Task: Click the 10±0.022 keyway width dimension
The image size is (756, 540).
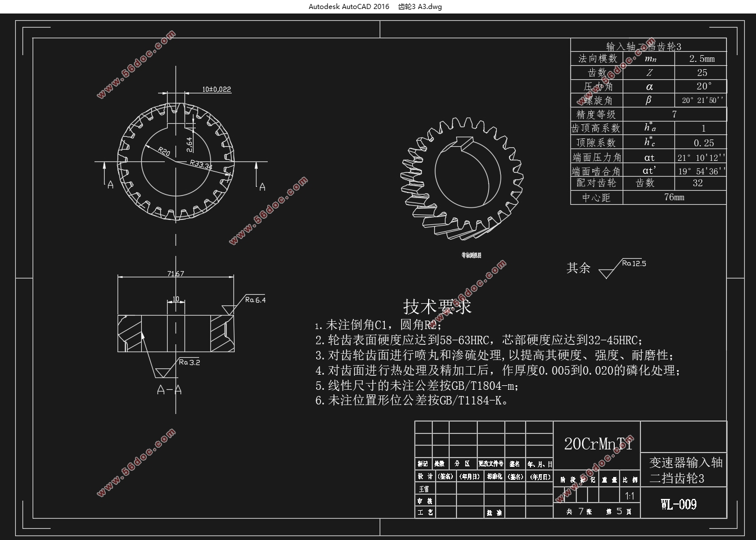Action: 217,89
